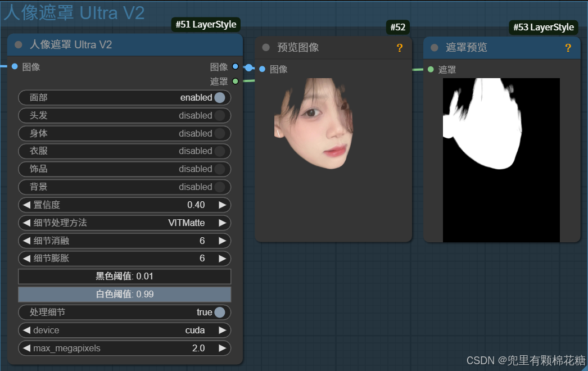Image resolution: width=588 pixels, height=371 pixels.
Task: Open the black-white mask preview thumbnail
Action: tap(501, 160)
